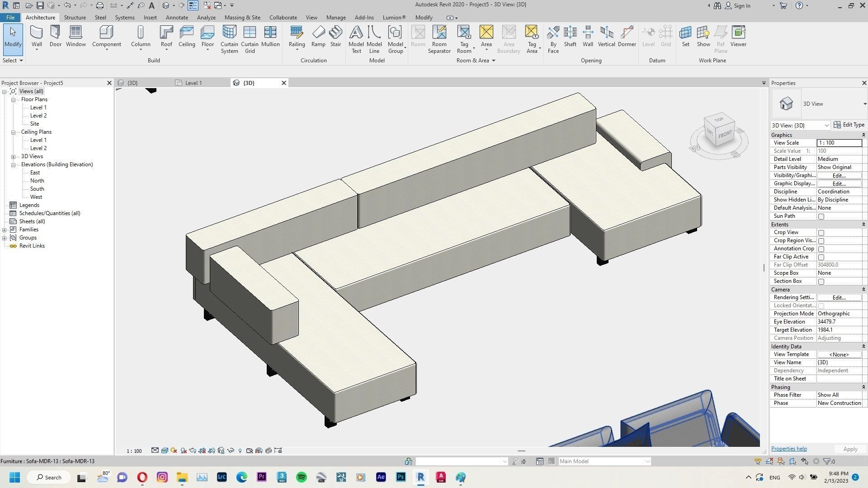Image resolution: width=868 pixels, height=488 pixels.
Task: Select the Dormer opening tool
Action: tap(627, 37)
